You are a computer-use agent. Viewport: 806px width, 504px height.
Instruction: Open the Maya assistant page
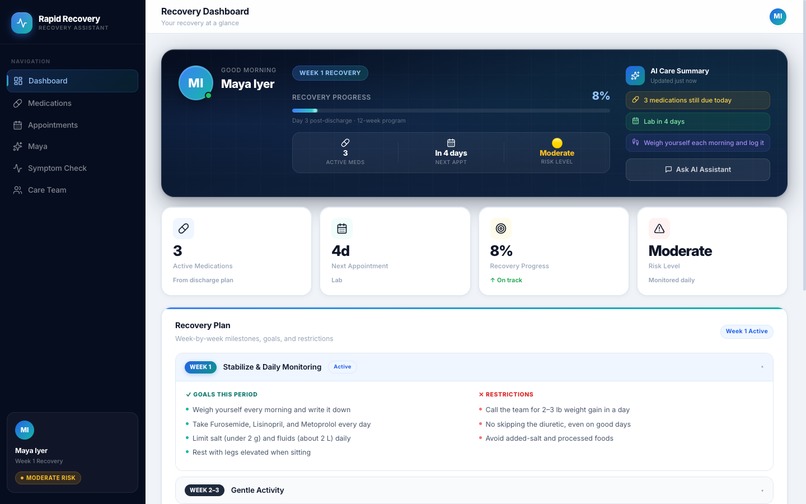click(x=72, y=147)
